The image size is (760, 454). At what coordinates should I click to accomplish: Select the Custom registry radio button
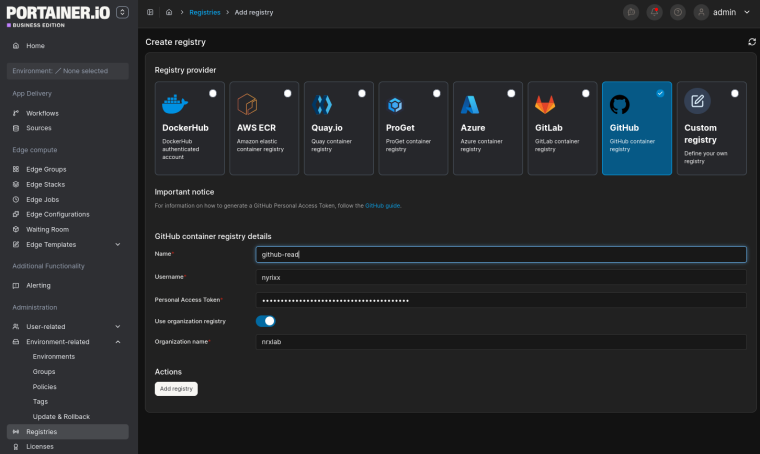coord(735,94)
